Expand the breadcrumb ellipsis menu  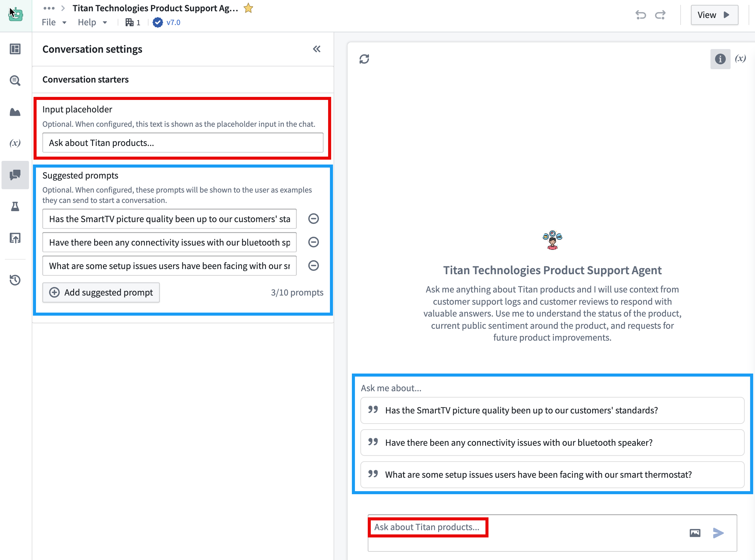pyautogui.click(x=49, y=8)
